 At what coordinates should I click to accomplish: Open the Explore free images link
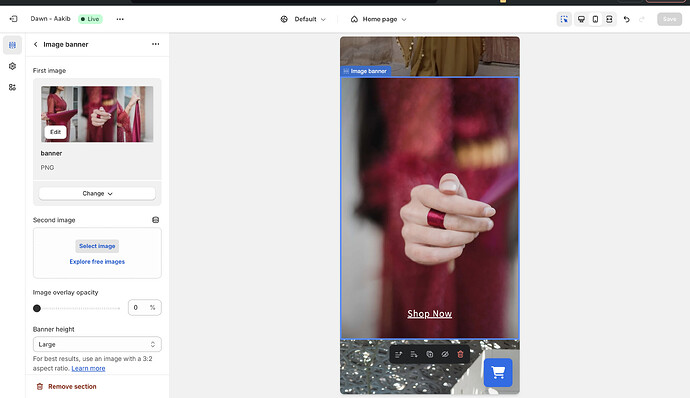click(x=97, y=262)
